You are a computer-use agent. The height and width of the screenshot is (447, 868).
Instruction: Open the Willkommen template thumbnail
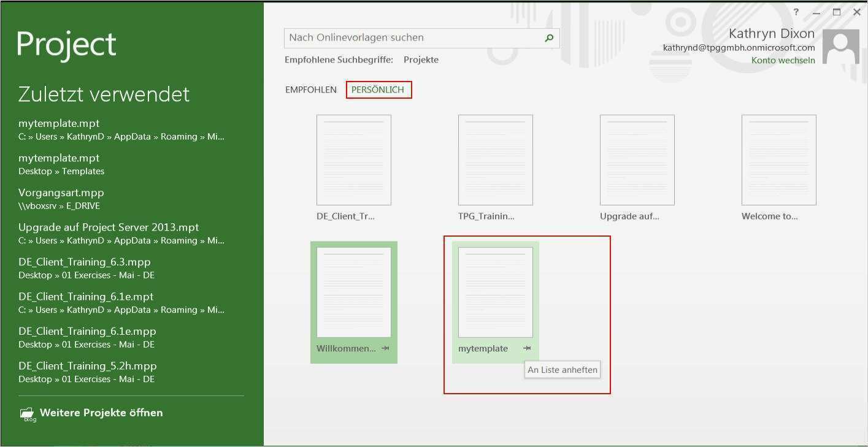coord(353,292)
